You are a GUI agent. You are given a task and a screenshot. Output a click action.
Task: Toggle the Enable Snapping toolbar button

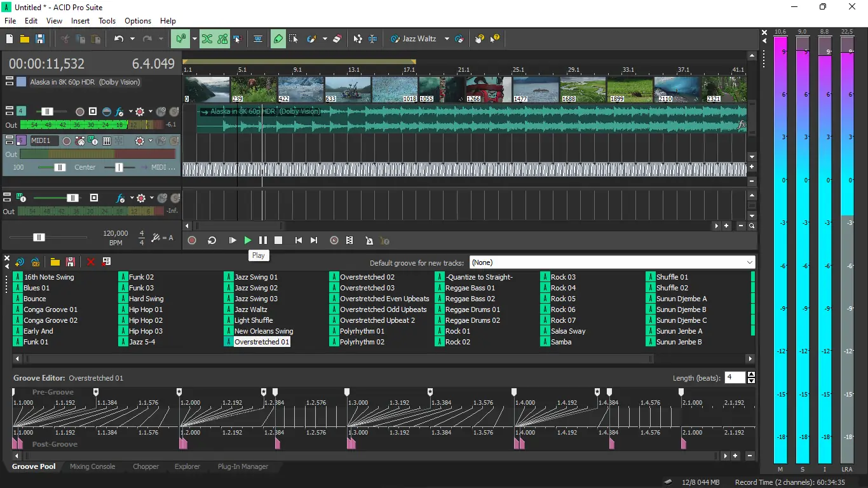pos(179,39)
